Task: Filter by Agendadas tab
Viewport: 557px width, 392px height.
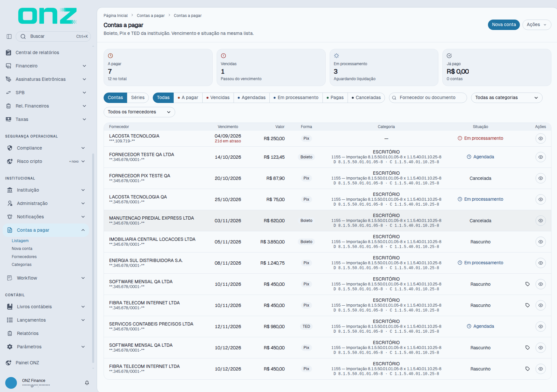Action: (x=251, y=98)
